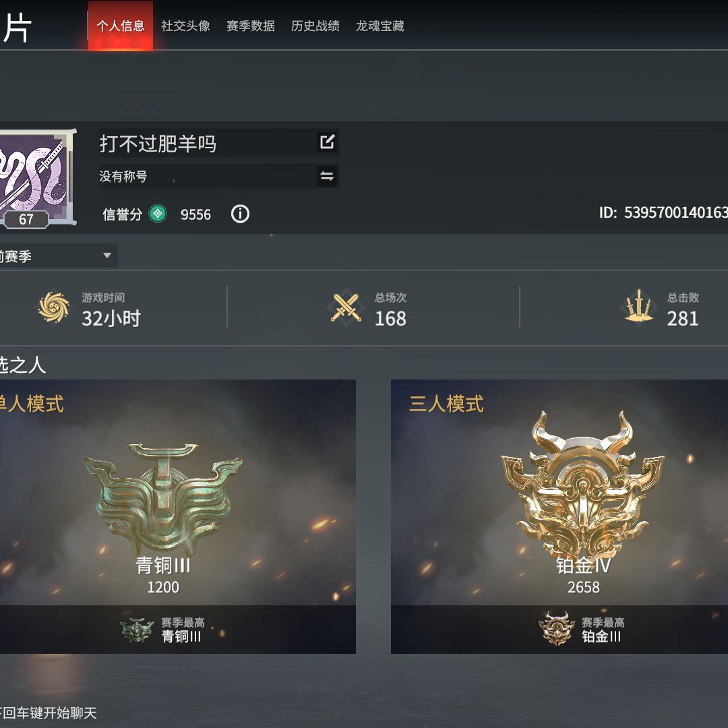Click the green credit score gem icon
The image size is (728, 728).
click(158, 214)
